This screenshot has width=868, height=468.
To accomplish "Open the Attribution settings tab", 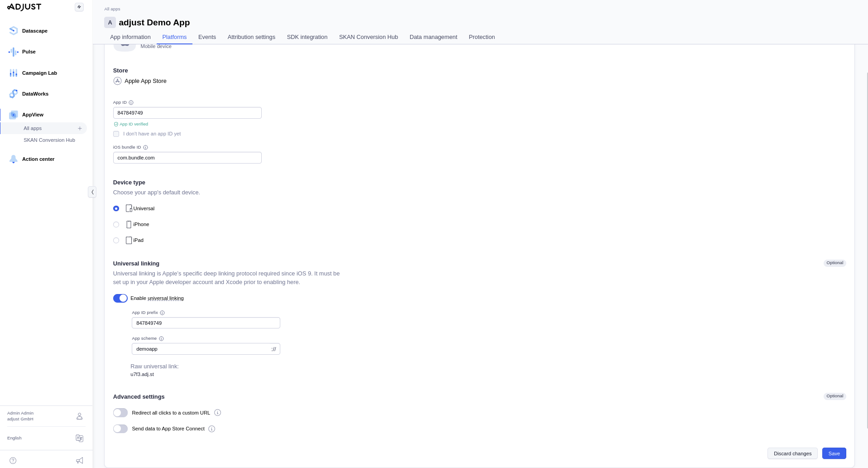I will 251,37.
